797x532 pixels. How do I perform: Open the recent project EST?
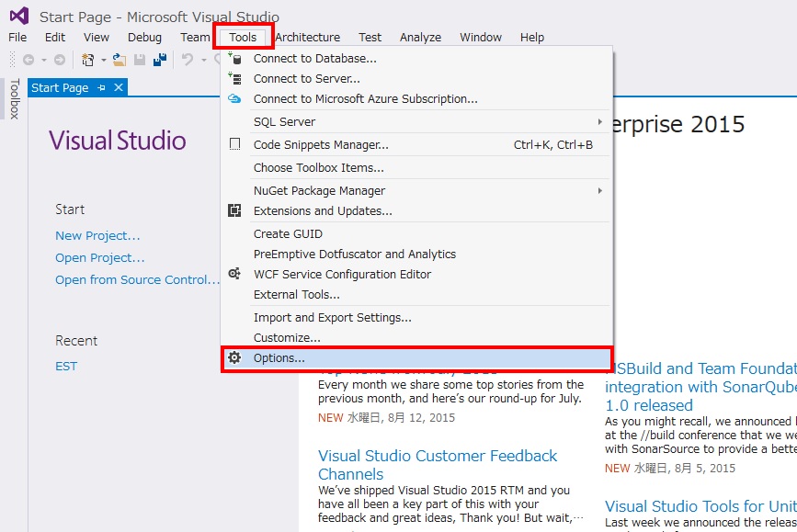click(x=66, y=367)
